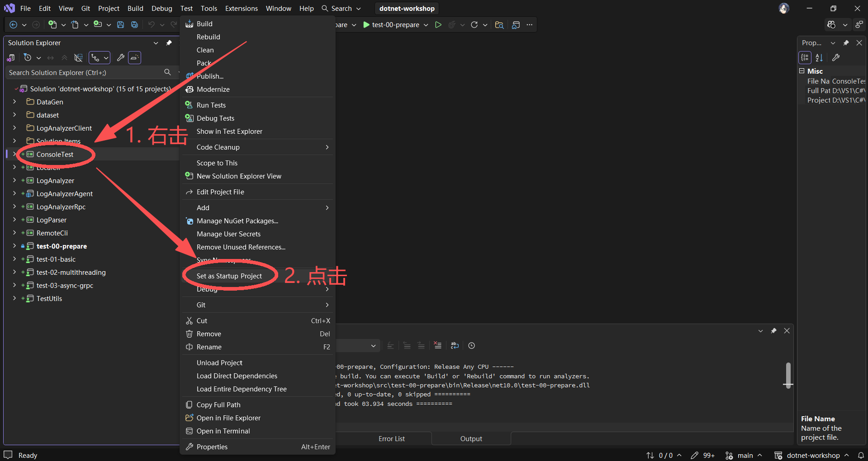Expand the DataGen folder

[14, 102]
